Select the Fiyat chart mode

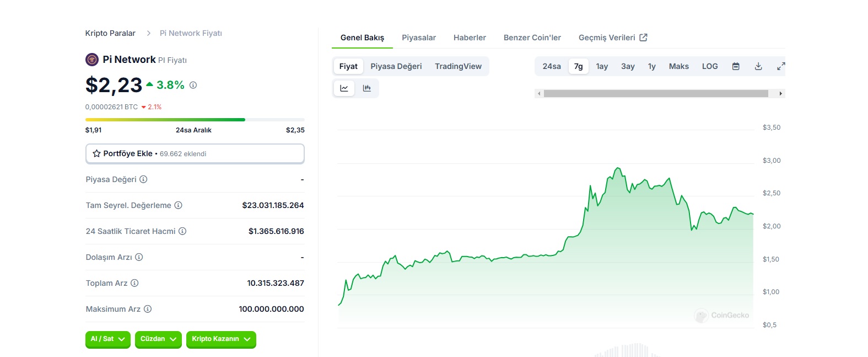pyautogui.click(x=348, y=66)
